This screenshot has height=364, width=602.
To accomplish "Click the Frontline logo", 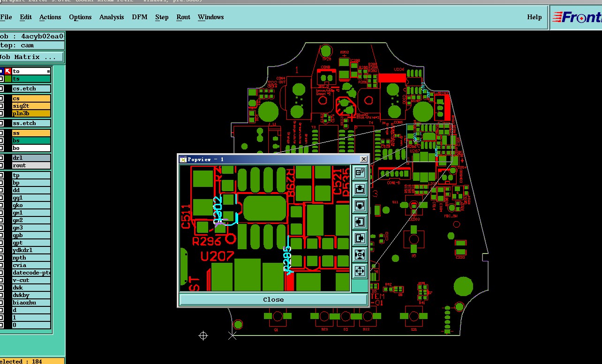I will click(x=577, y=17).
